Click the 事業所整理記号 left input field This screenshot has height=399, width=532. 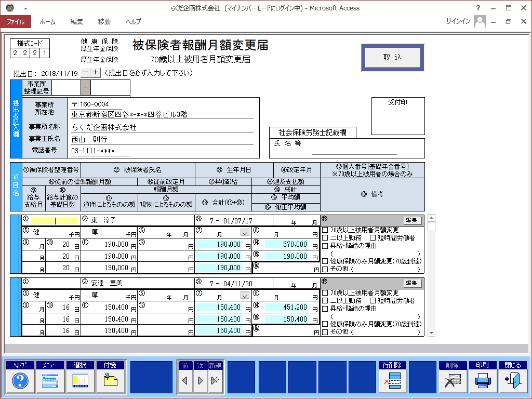coord(66,87)
